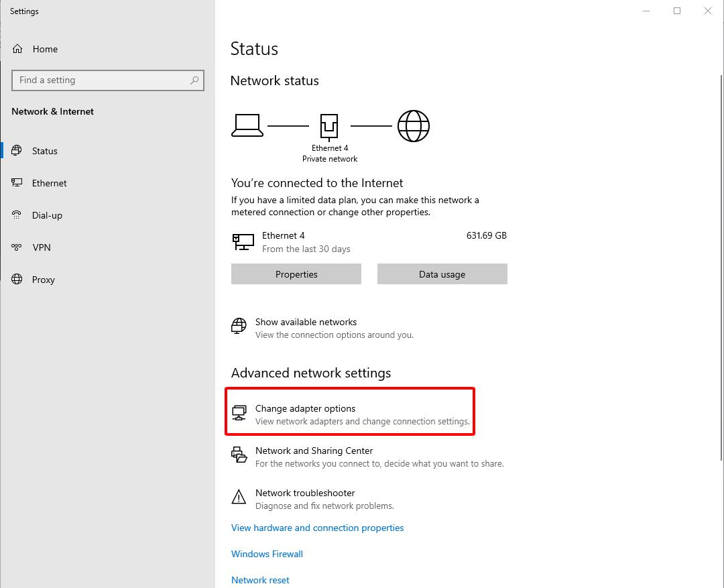This screenshot has width=724, height=588.
Task: Click the 'Network status' heading
Action: tap(274, 81)
